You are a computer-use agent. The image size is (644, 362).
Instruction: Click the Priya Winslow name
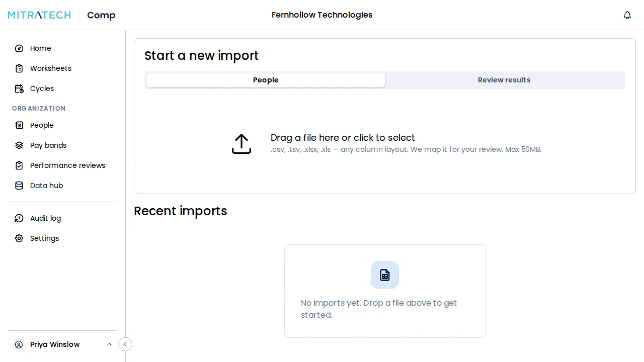pyautogui.click(x=55, y=344)
